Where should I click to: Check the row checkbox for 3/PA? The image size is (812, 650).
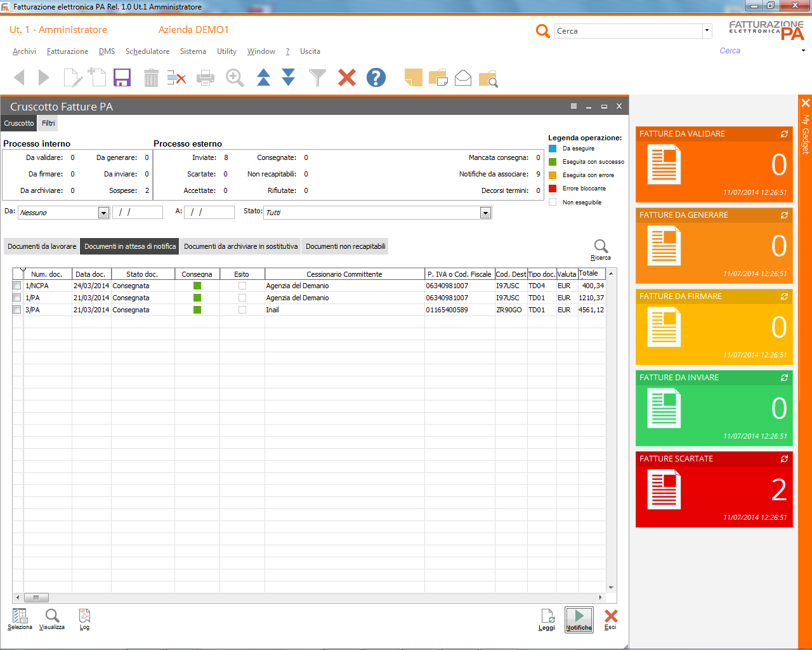17,310
